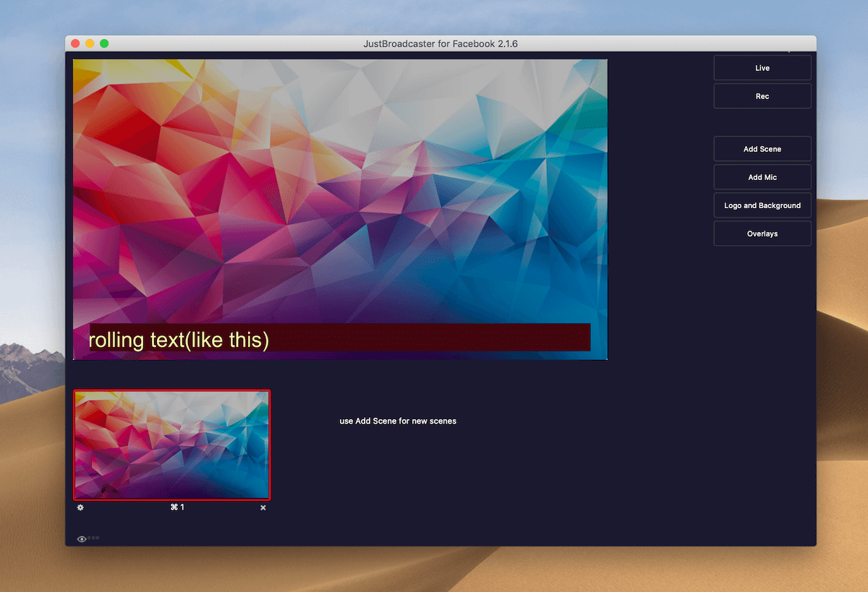Open scene 1 settings gear icon
Image resolution: width=868 pixels, height=592 pixels.
pyautogui.click(x=80, y=507)
